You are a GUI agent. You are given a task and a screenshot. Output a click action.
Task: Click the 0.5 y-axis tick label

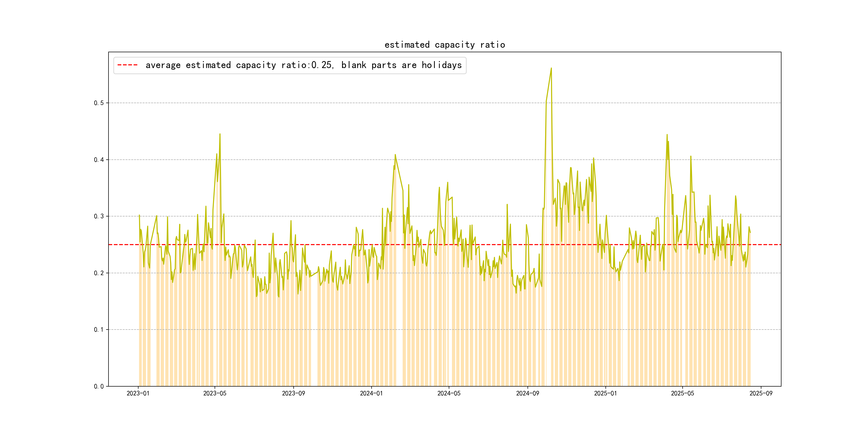pos(99,103)
